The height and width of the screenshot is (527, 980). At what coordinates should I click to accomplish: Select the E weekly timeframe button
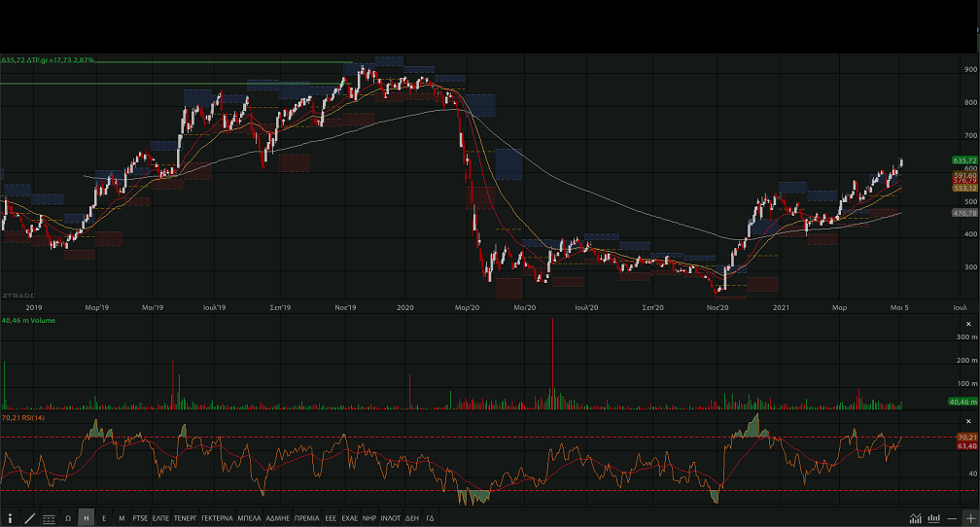104,518
